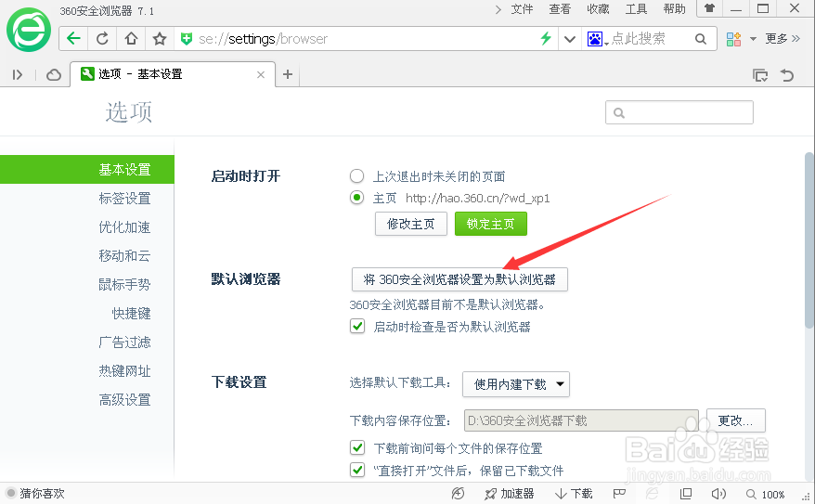Click the 修改主页 button

point(410,224)
